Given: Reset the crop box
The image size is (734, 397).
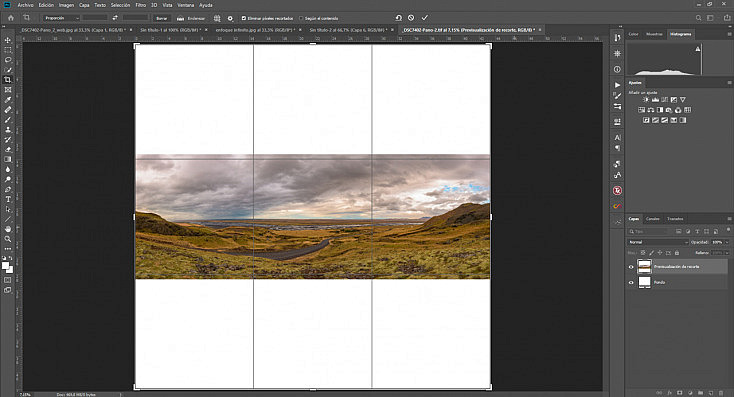Looking at the screenshot, I should (x=398, y=18).
